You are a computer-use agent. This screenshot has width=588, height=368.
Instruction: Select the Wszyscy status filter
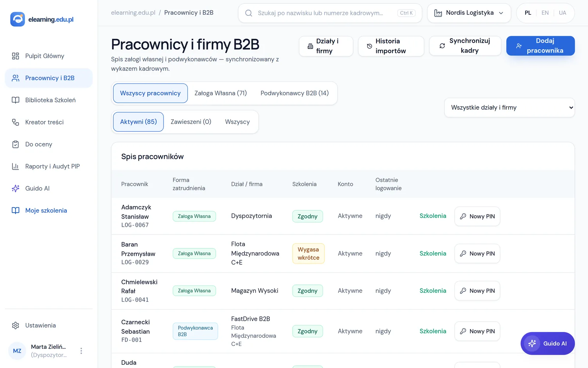click(x=237, y=122)
